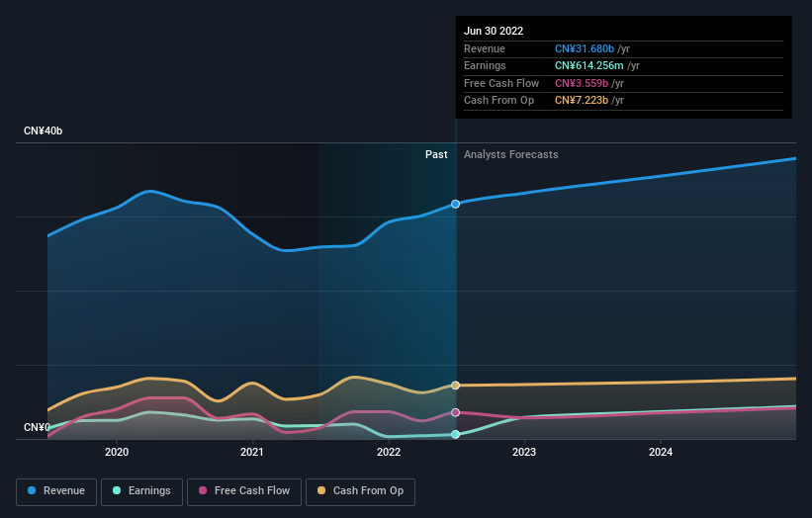
Task: Click the Jun 30 2022 tooltip date
Action: point(493,31)
